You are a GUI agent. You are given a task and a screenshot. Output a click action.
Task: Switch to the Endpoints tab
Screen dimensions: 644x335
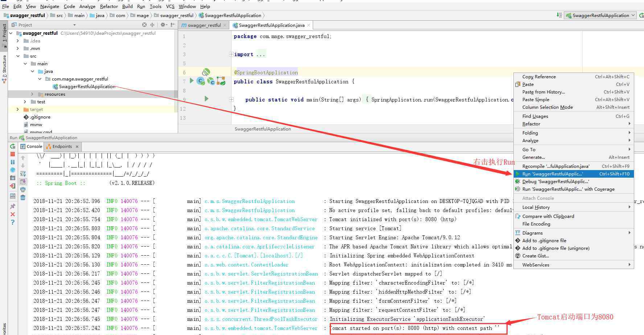point(62,146)
